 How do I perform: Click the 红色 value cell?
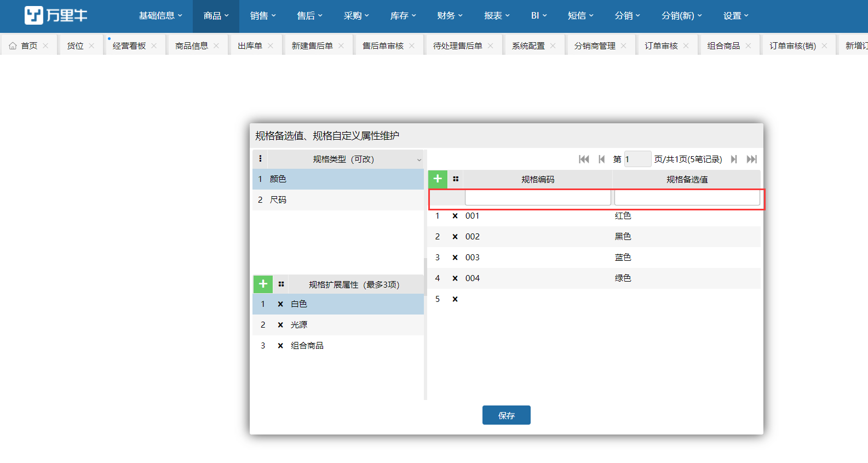click(623, 216)
